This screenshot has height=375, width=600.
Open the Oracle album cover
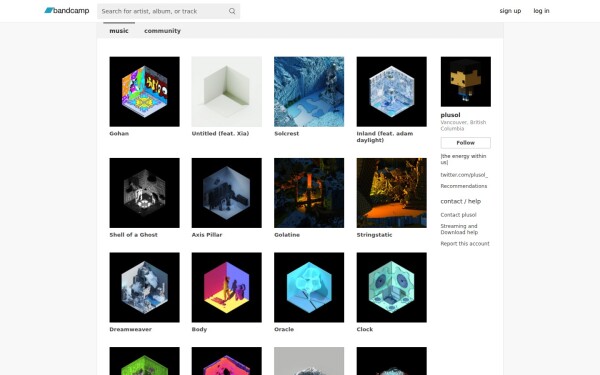(x=309, y=287)
